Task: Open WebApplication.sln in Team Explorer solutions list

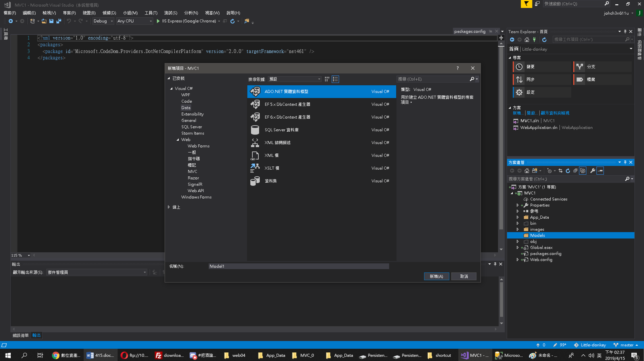Action: point(538,128)
